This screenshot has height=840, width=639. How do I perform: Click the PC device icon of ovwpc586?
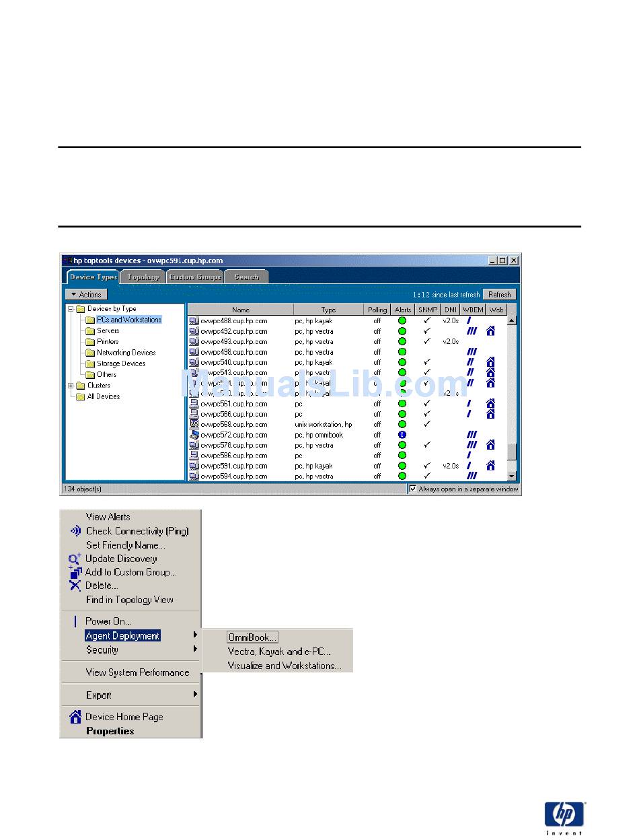(194, 456)
